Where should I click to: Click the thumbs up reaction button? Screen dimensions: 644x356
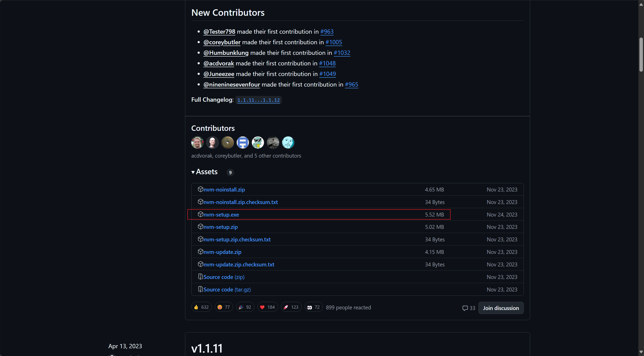(201, 307)
